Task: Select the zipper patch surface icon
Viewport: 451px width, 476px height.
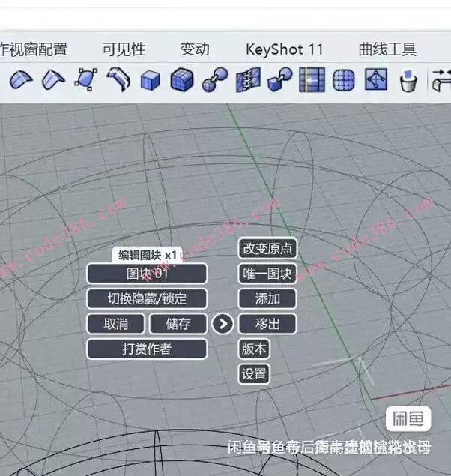Action: tap(248, 80)
